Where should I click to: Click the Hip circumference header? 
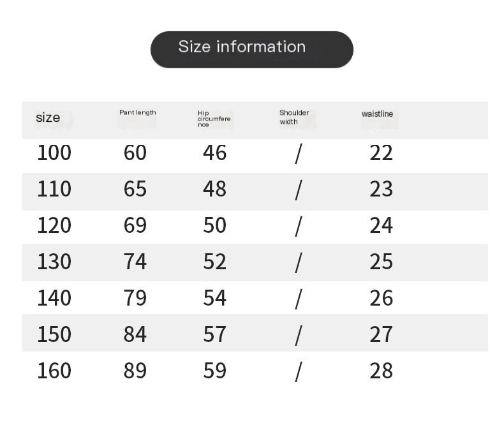click(x=214, y=119)
